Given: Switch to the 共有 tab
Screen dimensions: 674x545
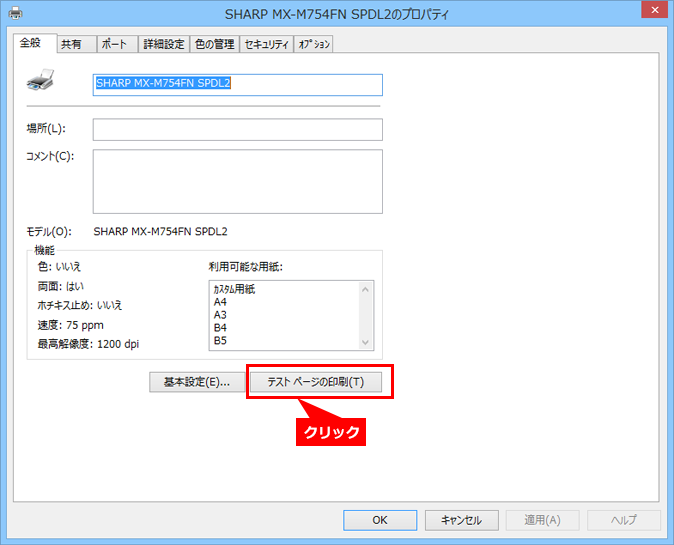Looking at the screenshot, I should [x=72, y=44].
